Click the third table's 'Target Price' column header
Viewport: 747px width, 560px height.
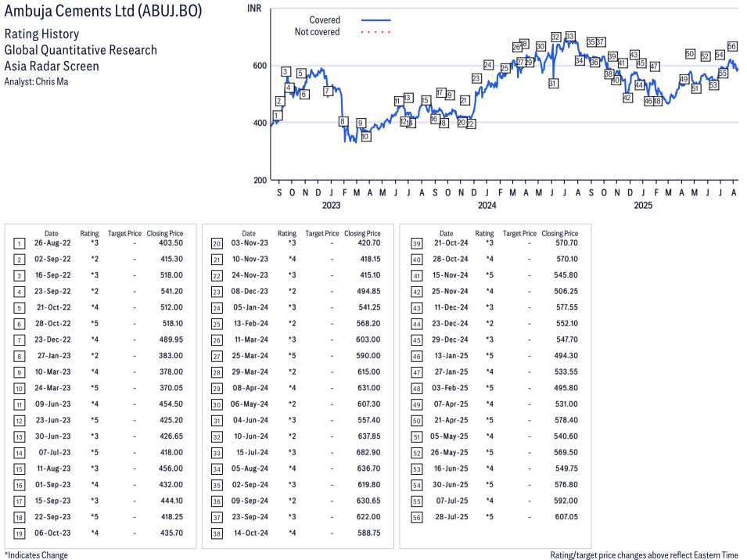(519, 233)
